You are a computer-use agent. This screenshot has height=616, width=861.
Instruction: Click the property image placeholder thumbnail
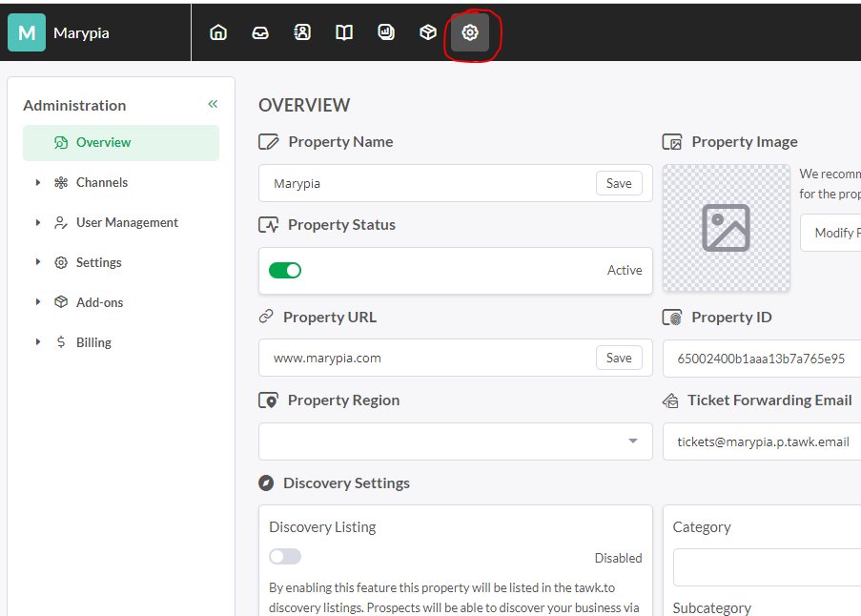click(726, 228)
